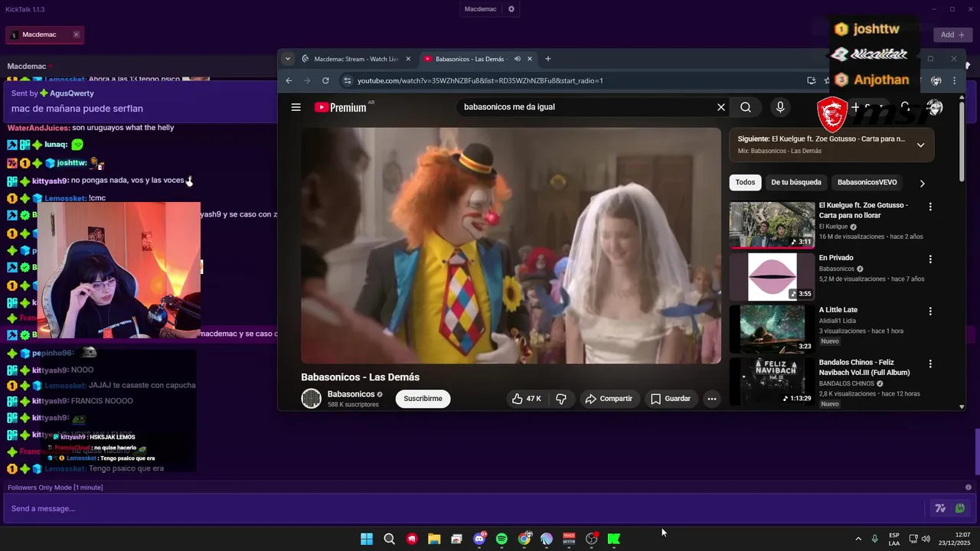Open File Explorer from the taskbar

pyautogui.click(x=434, y=539)
